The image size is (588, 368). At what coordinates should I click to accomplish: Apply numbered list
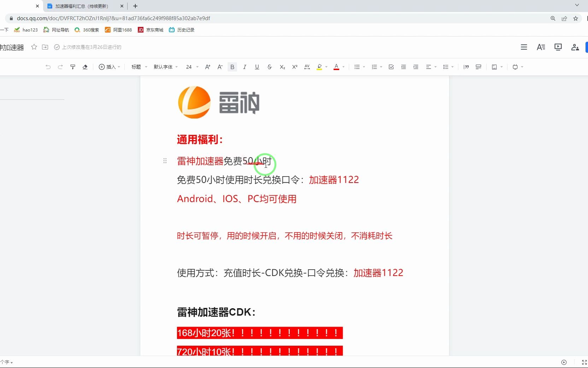click(x=374, y=67)
